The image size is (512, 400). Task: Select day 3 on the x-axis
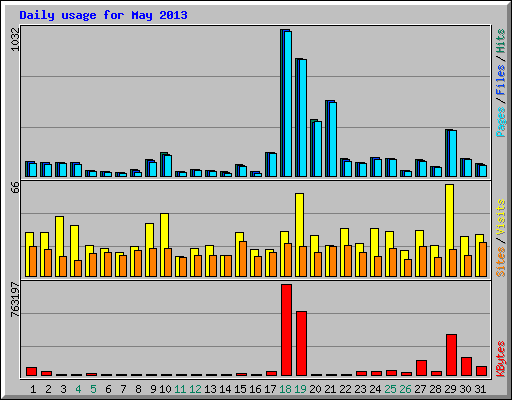coord(63,389)
